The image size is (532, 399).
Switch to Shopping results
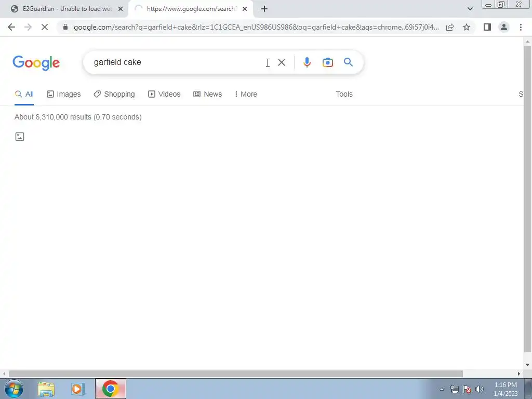point(114,95)
